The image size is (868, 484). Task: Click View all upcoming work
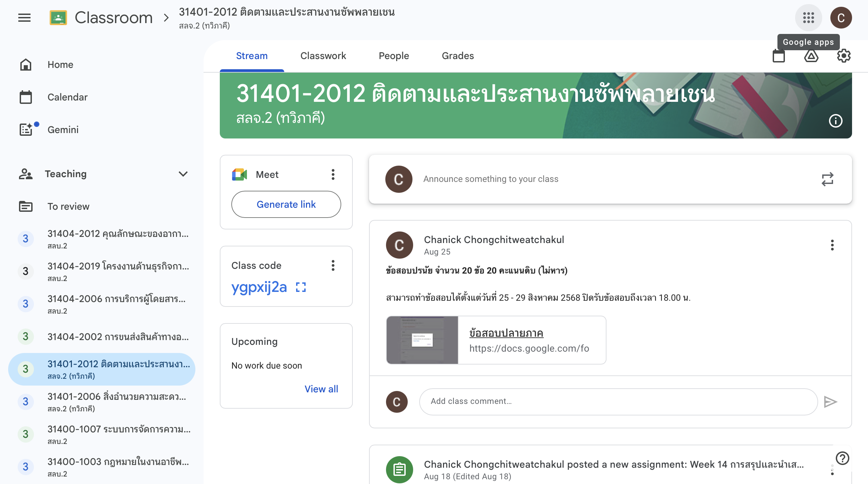tap(321, 389)
